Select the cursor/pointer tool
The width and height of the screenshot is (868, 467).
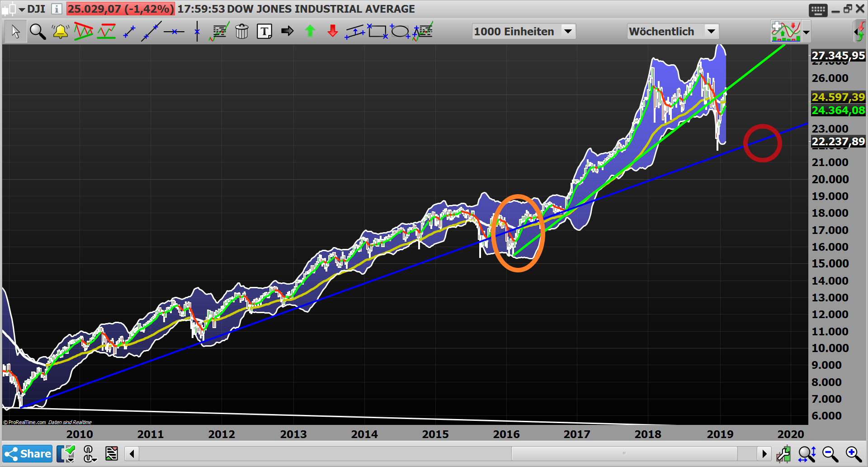[x=15, y=31]
